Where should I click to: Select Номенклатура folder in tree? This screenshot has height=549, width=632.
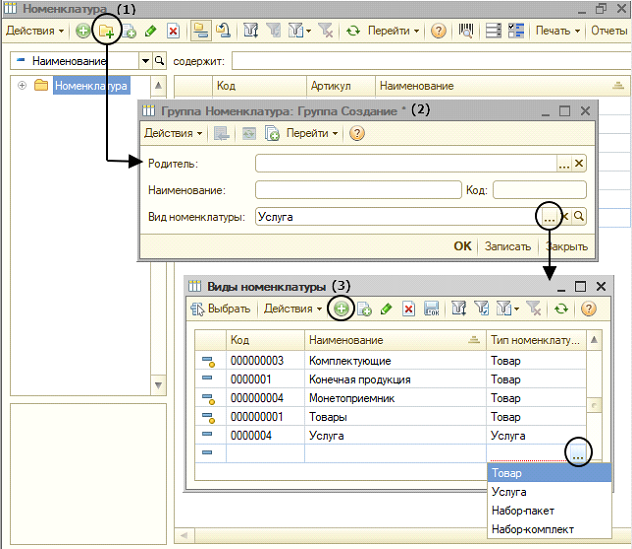click(91, 85)
